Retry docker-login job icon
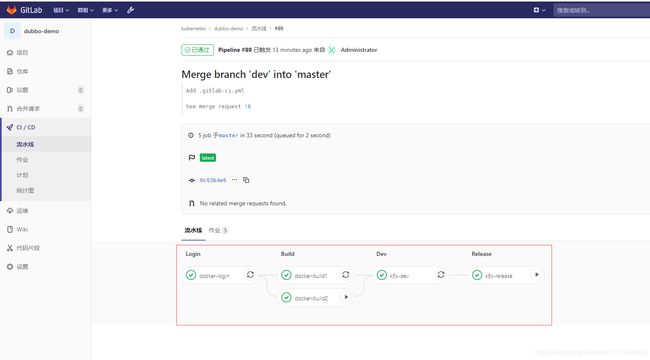This screenshot has width=650, height=360. [250, 275]
